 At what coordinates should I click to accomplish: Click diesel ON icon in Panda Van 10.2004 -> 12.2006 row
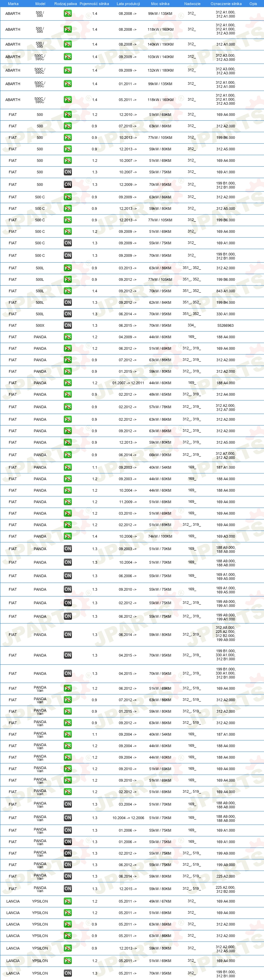pyautogui.click(x=68, y=817)
